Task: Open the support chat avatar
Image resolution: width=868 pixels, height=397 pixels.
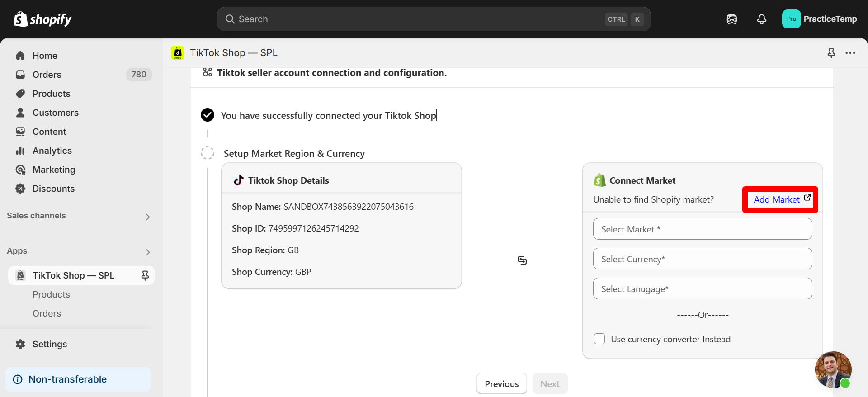Action: pyautogui.click(x=833, y=369)
